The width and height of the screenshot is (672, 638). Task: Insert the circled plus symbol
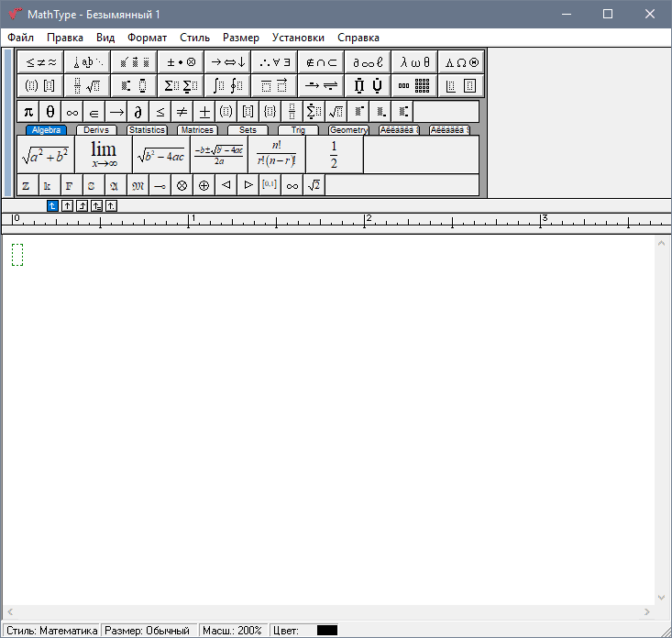[x=204, y=185]
